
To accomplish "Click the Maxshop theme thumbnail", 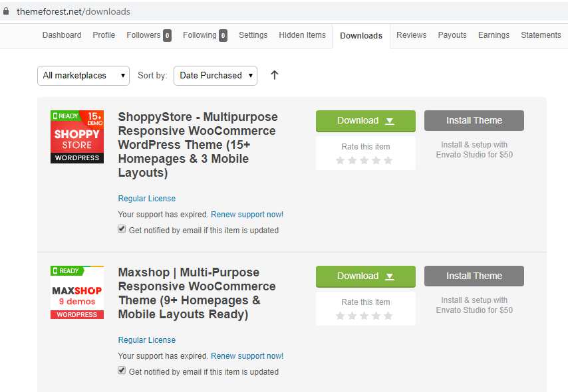I will (x=77, y=292).
